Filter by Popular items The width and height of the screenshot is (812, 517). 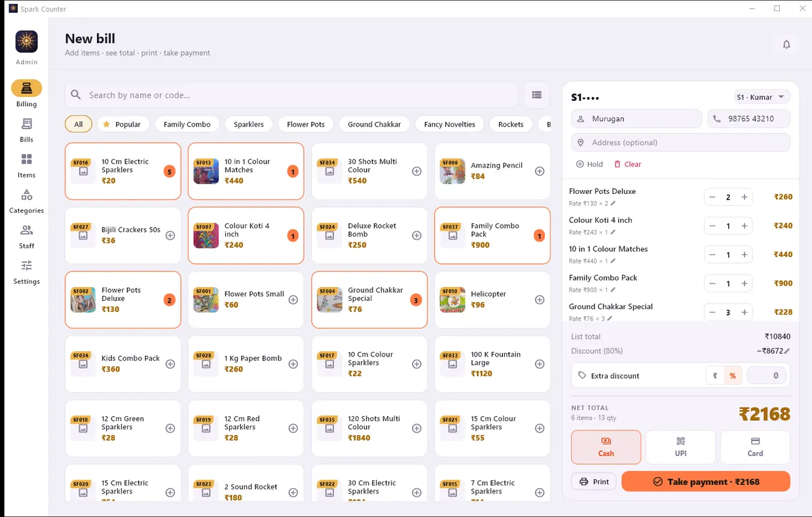click(x=123, y=124)
